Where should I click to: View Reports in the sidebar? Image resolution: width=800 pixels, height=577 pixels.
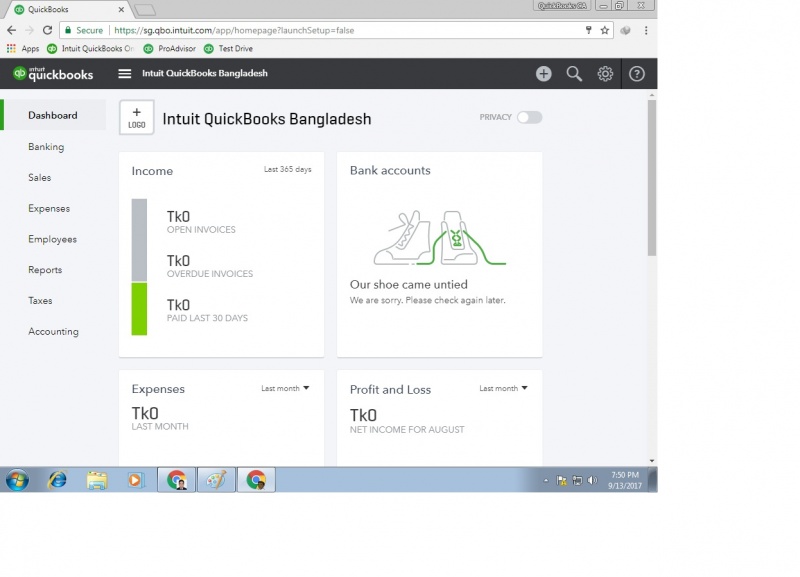click(x=45, y=270)
